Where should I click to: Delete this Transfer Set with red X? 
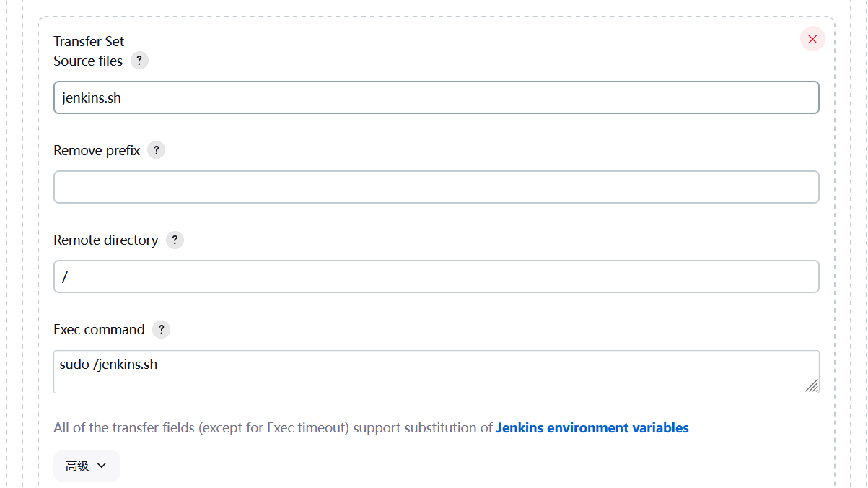(x=812, y=39)
